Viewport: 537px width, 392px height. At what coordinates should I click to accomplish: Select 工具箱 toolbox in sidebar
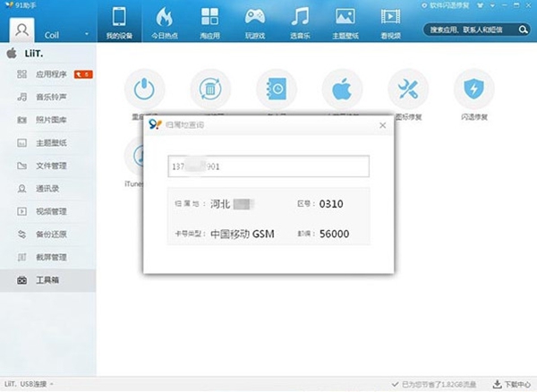pos(48,280)
